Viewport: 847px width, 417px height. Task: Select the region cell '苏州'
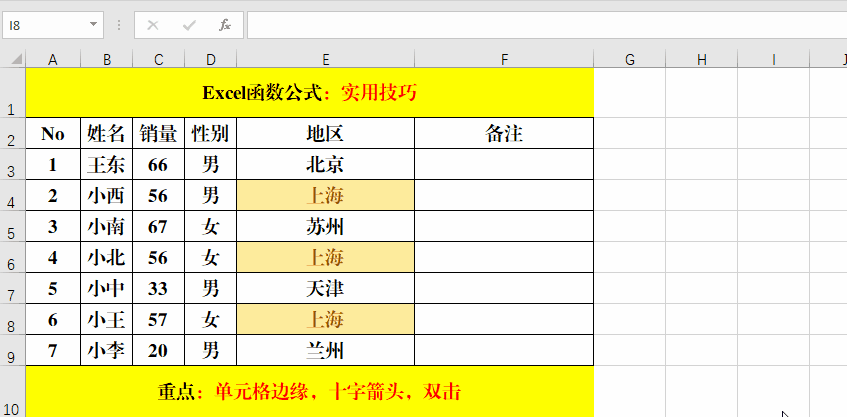[326, 226]
